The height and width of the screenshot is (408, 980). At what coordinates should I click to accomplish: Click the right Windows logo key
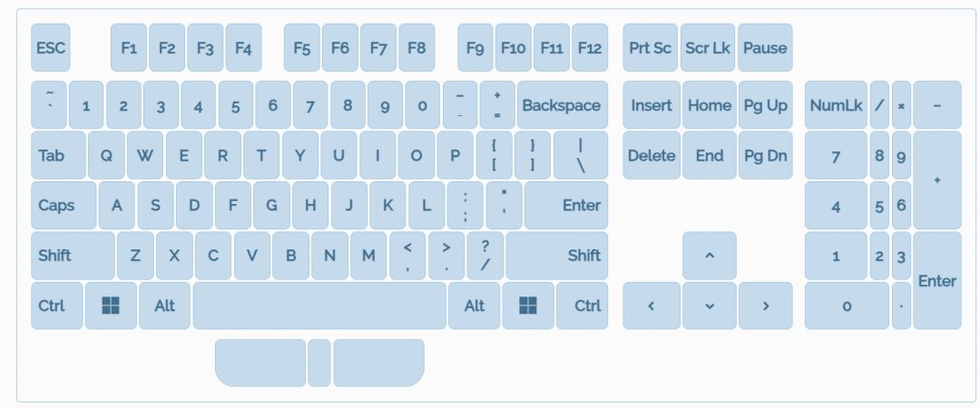528,306
